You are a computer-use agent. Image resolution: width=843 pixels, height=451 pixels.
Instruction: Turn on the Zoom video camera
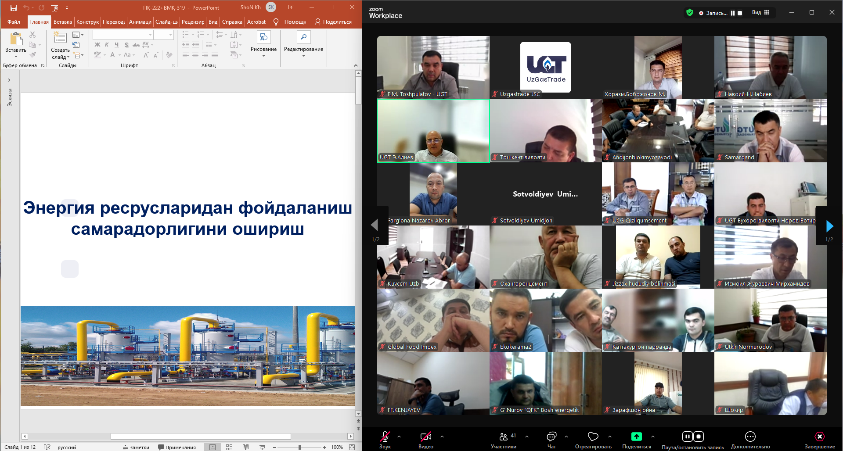[426, 436]
